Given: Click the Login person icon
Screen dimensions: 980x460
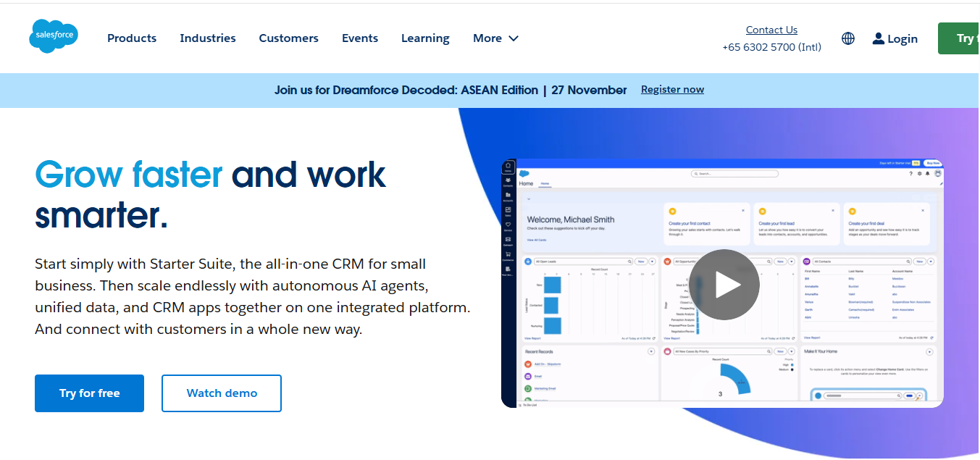Looking at the screenshot, I should click(879, 38).
